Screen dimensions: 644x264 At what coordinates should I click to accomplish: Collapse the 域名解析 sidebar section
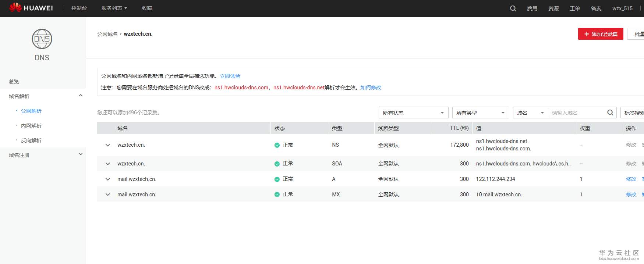[x=81, y=96]
